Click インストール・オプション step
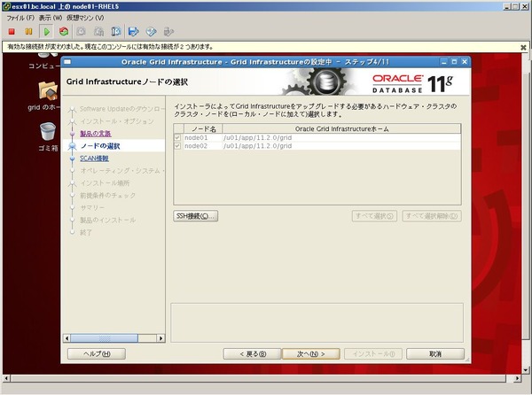This screenshot has width=532, height=395. [x=117, y=121]
